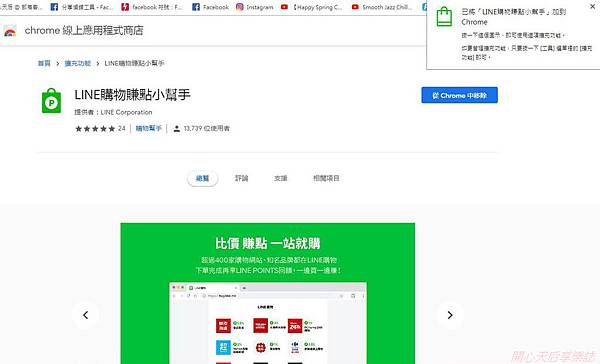Open the 分享偵錯工具 Facebook bookmark
The height and width of the screenshot is (364, 600).
82,7
